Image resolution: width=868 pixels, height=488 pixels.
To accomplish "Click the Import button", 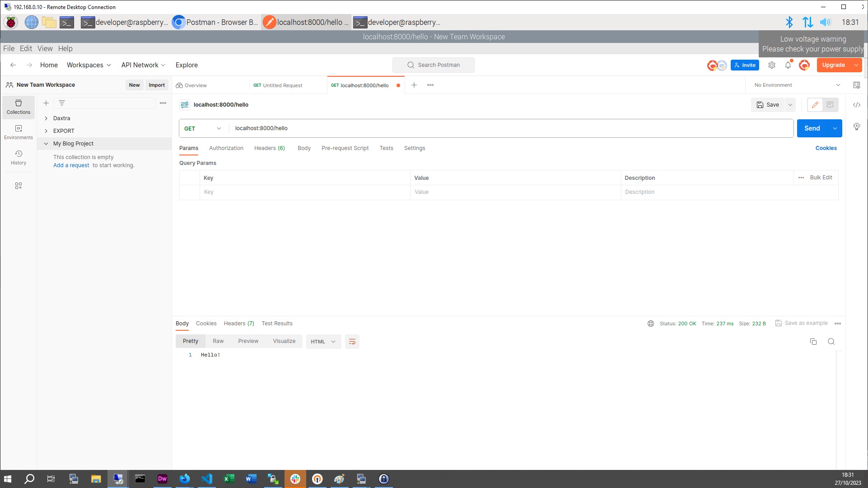I will (x=157, y=85).
